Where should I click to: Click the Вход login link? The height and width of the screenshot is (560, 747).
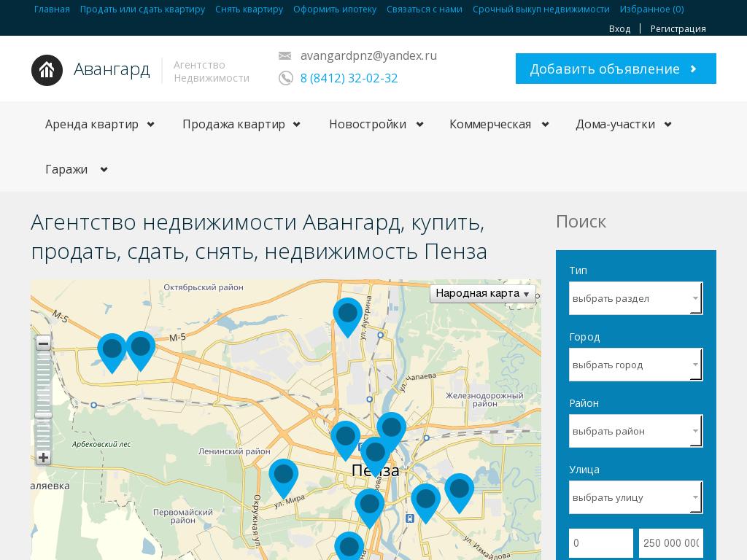[x=619, y=28]
